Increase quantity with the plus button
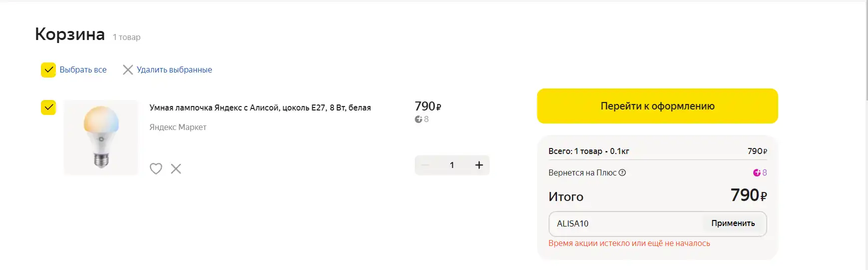The image size is (868, 270). pos(479,165)
